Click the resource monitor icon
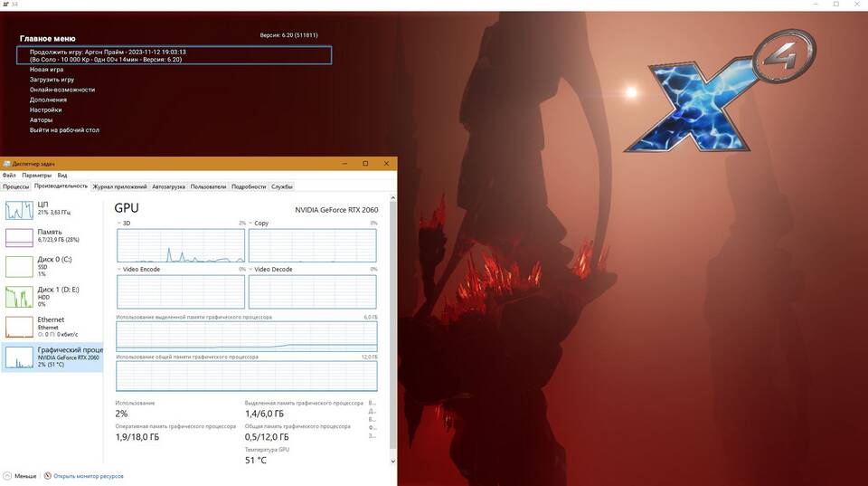 (48, 476)
